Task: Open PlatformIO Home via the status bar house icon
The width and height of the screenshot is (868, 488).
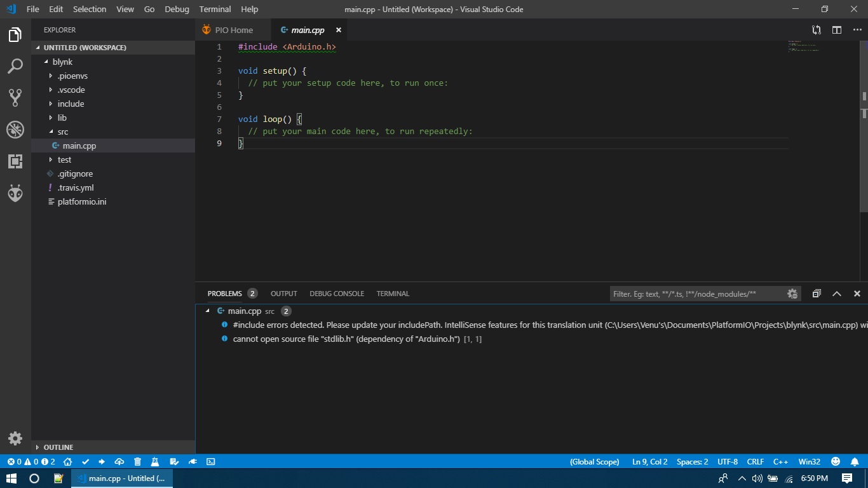Action: pyautogui.click(x=67, y=462)
